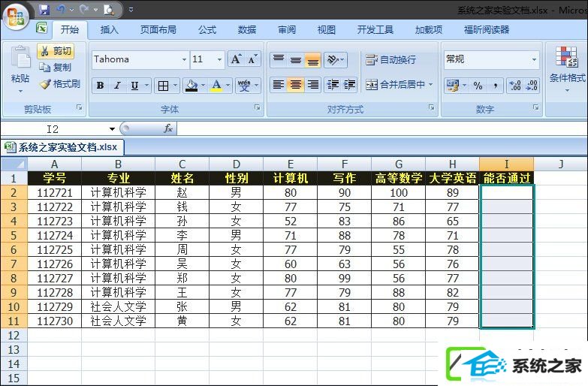Apply percent style

pyautogui.click(x=478, y=86)
